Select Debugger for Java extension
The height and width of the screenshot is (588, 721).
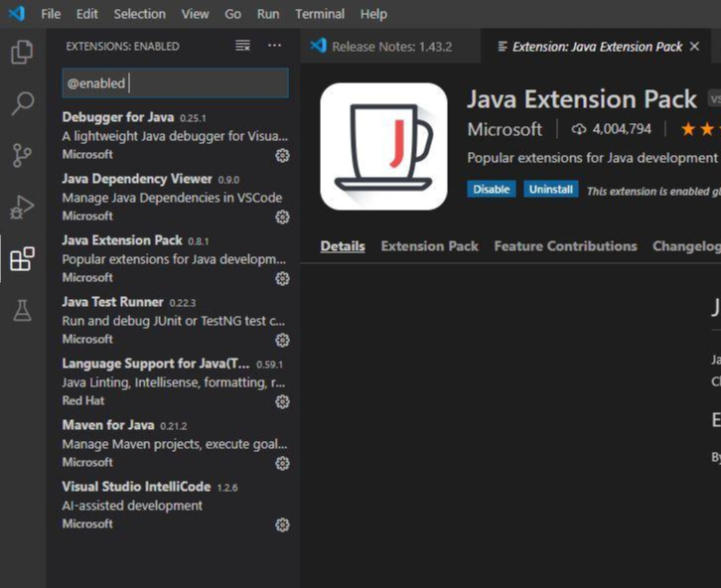click(175, 136)
